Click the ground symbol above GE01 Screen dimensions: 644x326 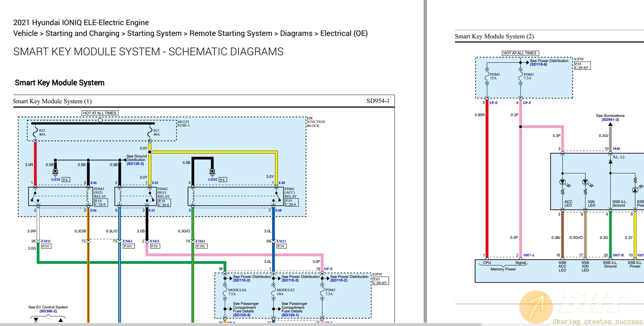tap(55, 172)
